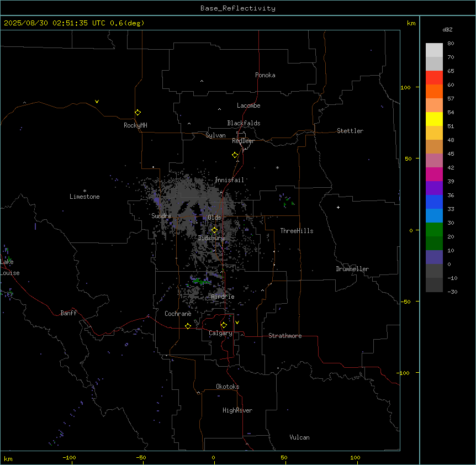The image size is (476, 465).
Task: Click the white asterisk marker east of Innisfail
Action: pos(277,167)
